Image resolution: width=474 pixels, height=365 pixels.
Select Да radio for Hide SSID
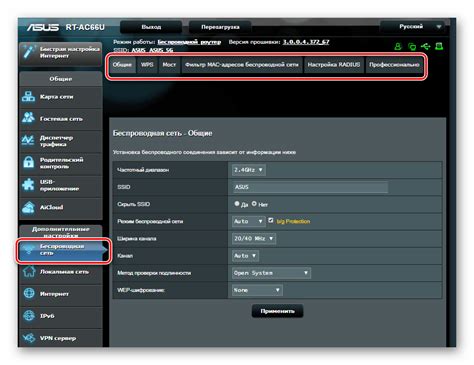(x=237, y=203)
